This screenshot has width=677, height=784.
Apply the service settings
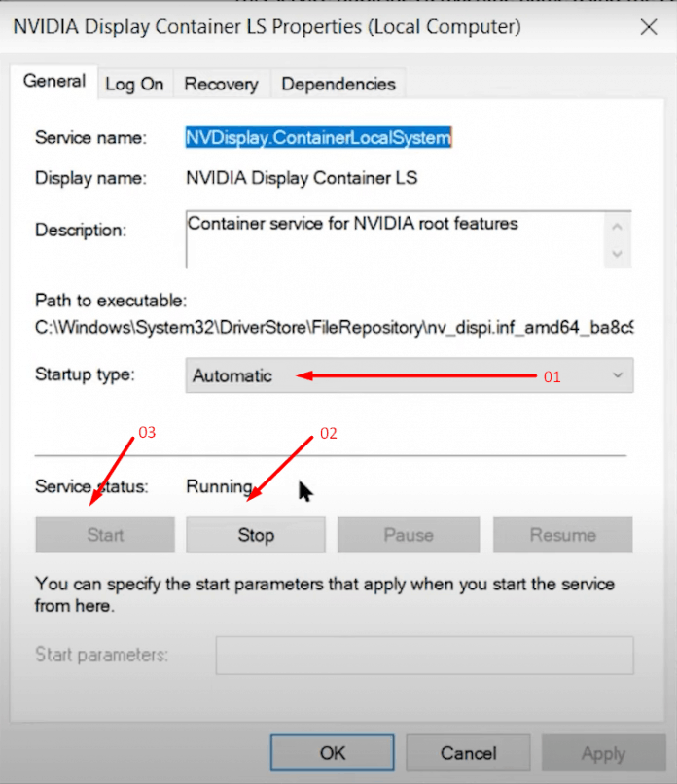point(603,752)
